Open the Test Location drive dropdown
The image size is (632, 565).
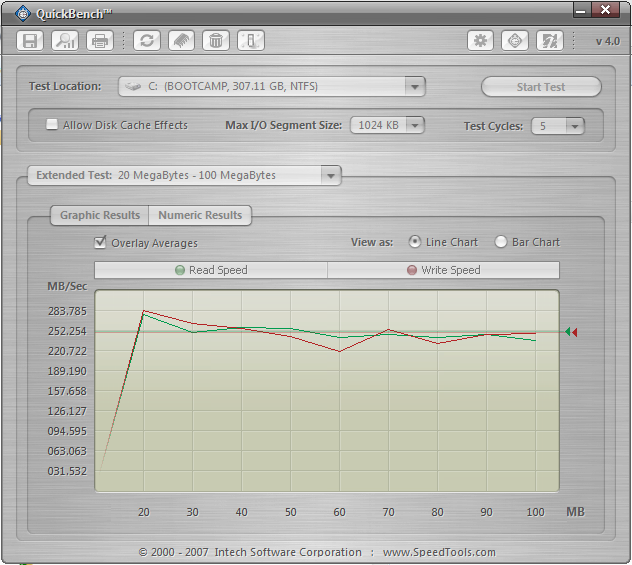(x=272, y=87)
